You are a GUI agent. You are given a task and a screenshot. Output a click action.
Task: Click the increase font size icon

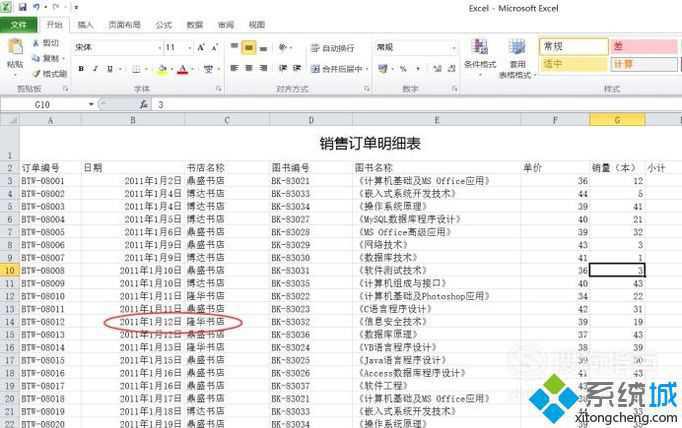[199, 48]
